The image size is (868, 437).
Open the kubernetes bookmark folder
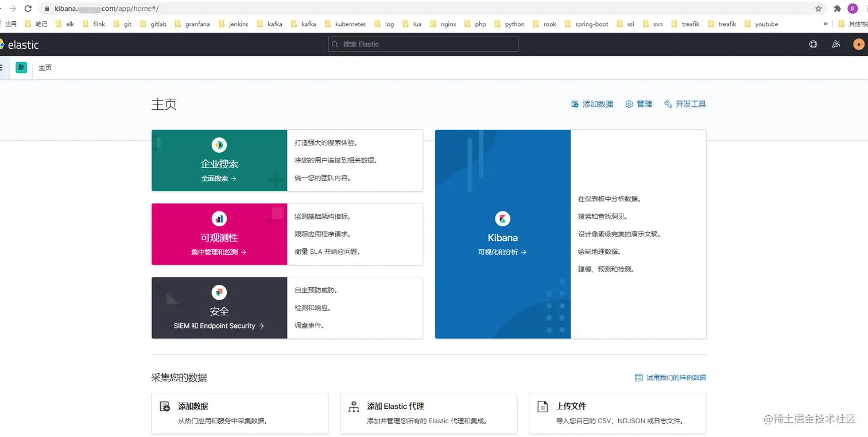click(x=345, y=24)
